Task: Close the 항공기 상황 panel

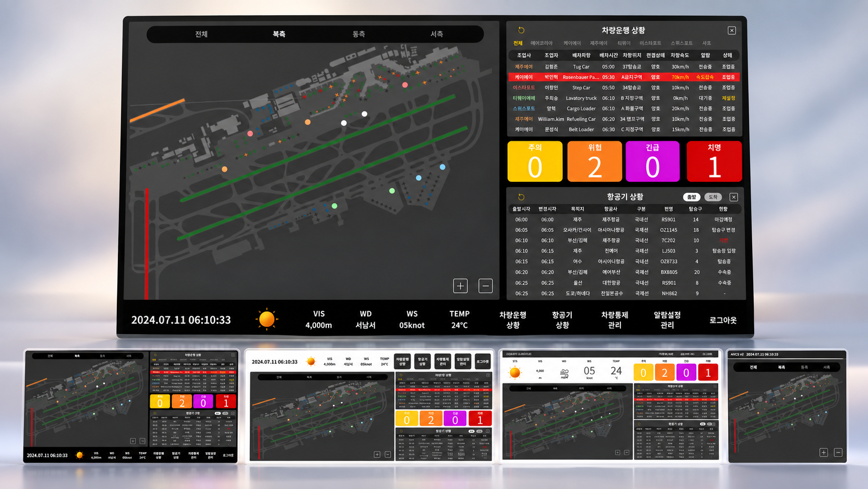Action: coord(734,197)
